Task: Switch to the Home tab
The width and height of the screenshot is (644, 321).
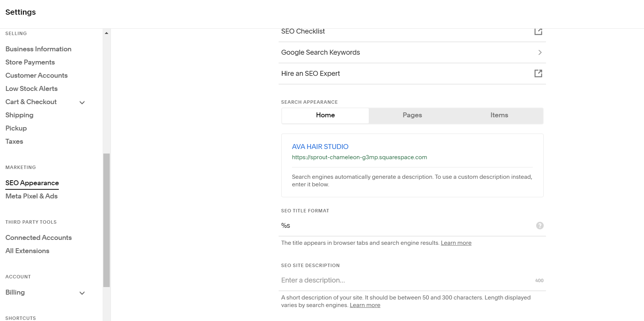Action: (325, 115)
